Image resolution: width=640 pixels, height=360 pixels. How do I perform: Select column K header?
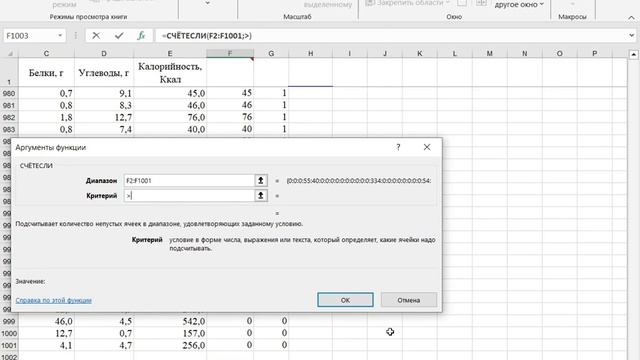tap(420, 53)
